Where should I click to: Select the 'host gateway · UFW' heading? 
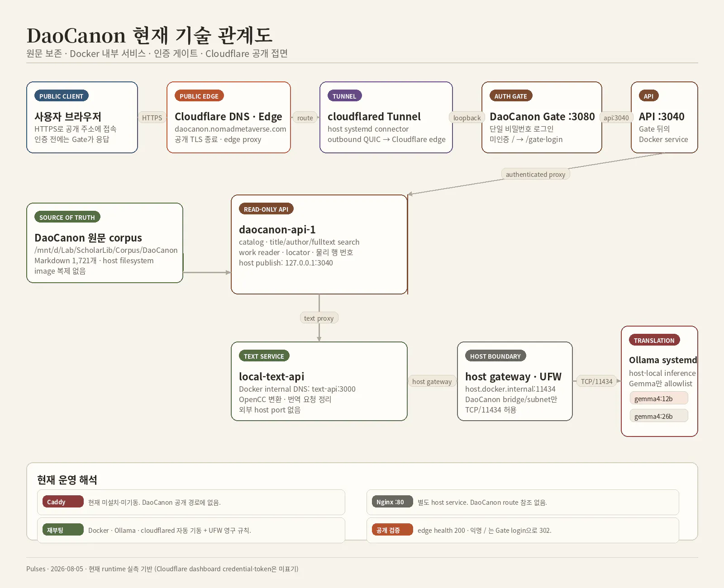pyautogui.click(x=513, y=377)
